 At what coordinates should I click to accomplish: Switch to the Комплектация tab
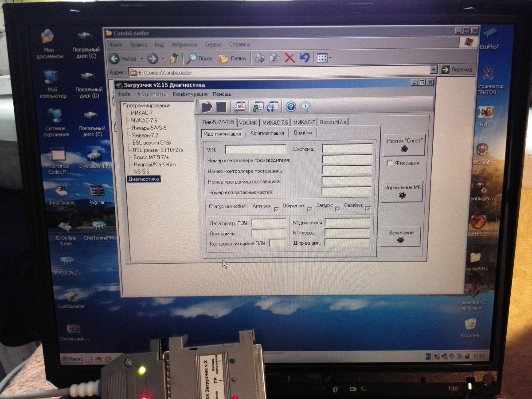tap(267, 133)
